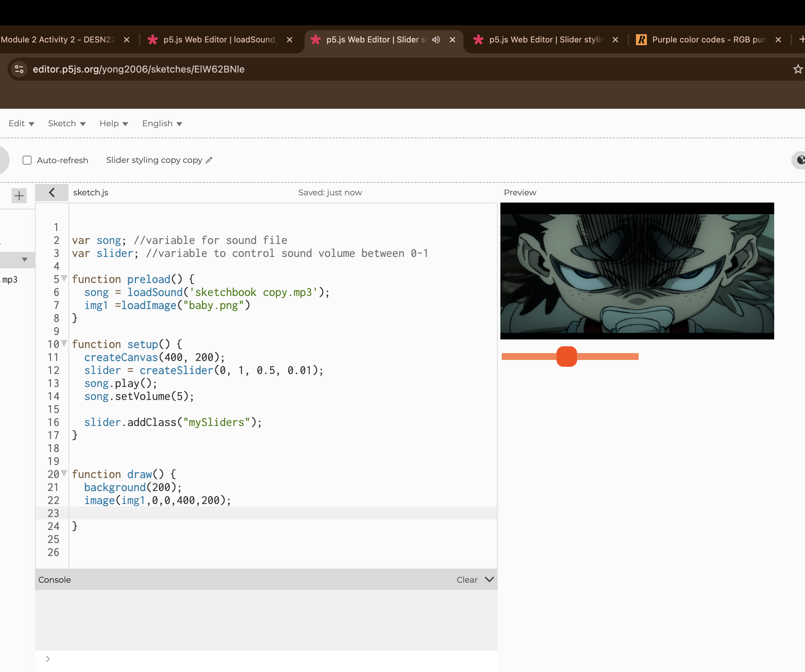Image resolution: width=805 pixels, height=672 pixels.
Task: Click the orange volume slider thumb
Action: 566,356
